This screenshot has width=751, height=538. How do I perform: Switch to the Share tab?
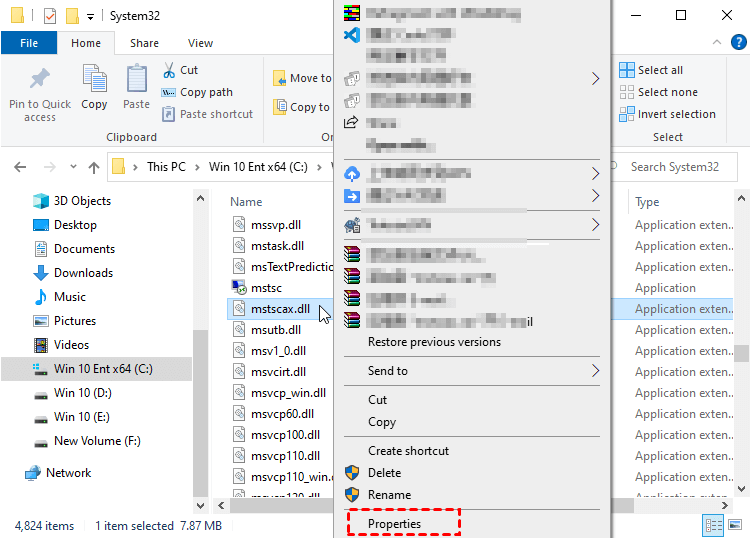coord(144,43)
